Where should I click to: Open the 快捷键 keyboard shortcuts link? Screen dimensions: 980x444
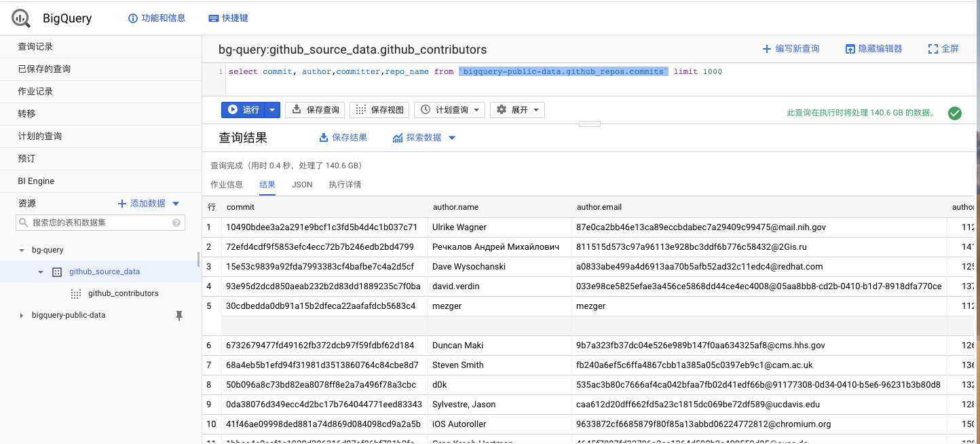(x=228, y=18)
